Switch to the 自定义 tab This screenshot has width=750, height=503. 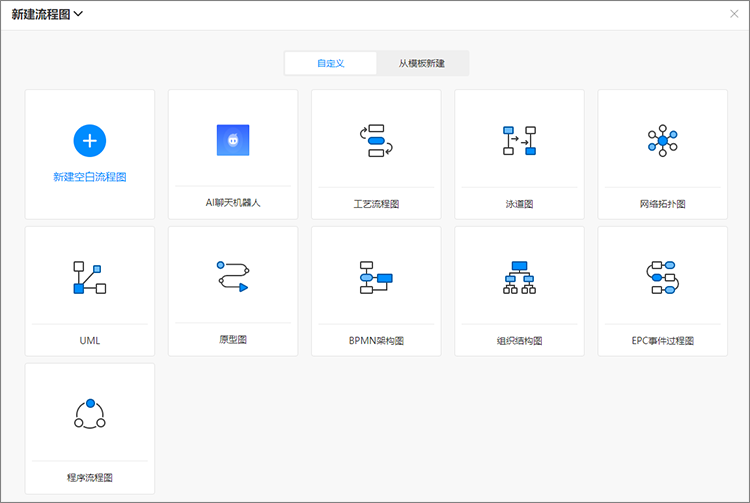331,63
